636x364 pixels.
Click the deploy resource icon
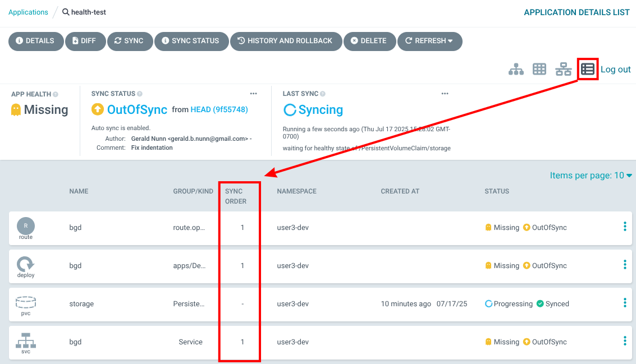pos(26,264)
